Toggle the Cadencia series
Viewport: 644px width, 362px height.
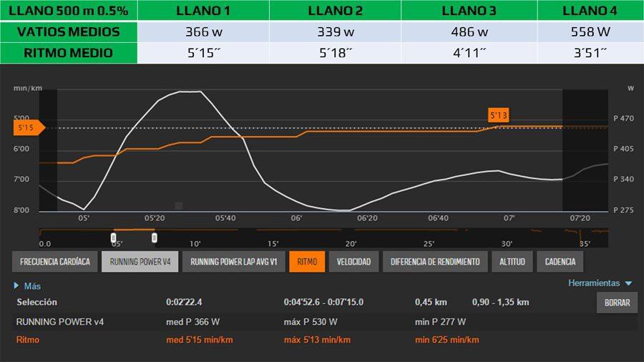pyautogui.click(x=560, y=262)
